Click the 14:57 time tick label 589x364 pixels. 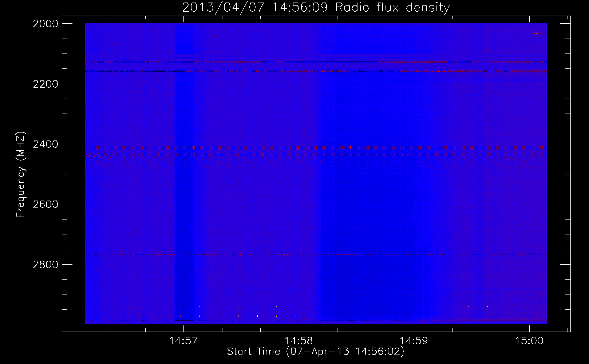(184, 341)
